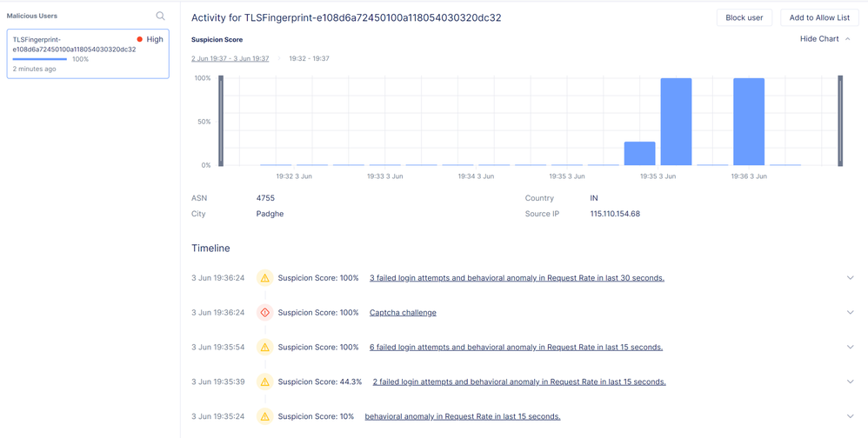
Task: Click Source IP value 115.110.154.68
Action: point(615,214)
